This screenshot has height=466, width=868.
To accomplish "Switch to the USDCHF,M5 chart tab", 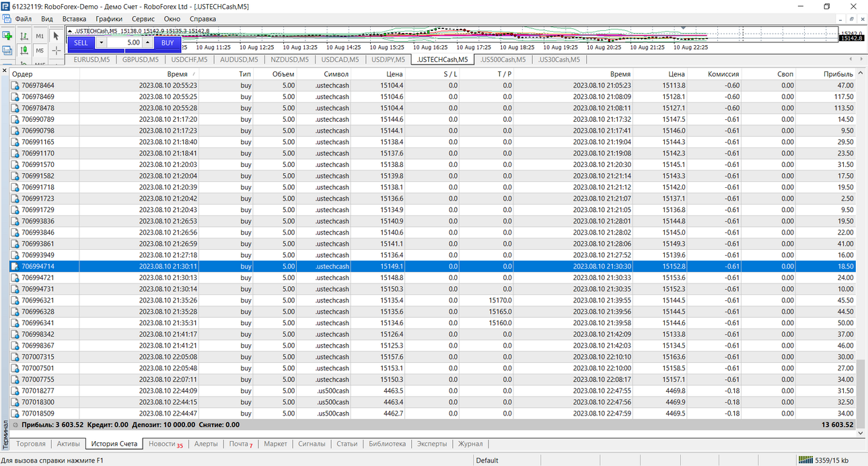I will pyautogui.click(x=190, y=59).
